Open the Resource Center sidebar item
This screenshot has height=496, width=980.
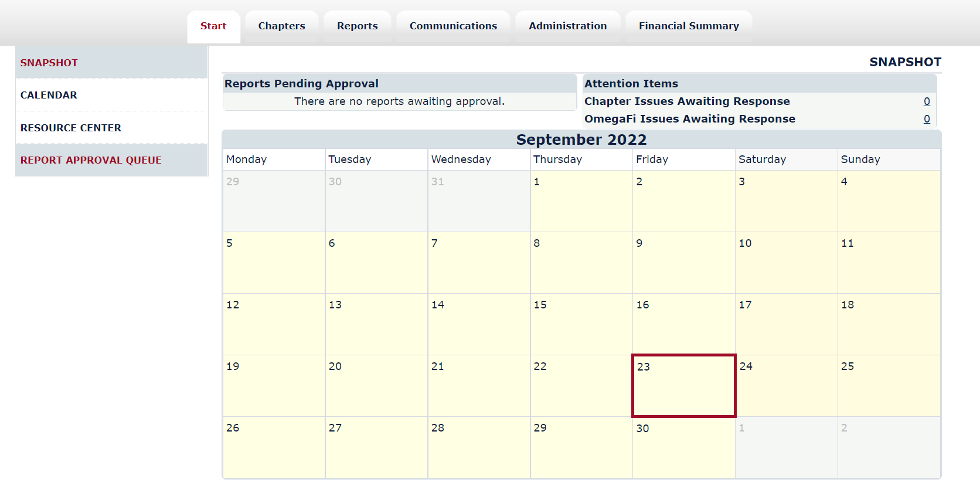coord(71,128)
